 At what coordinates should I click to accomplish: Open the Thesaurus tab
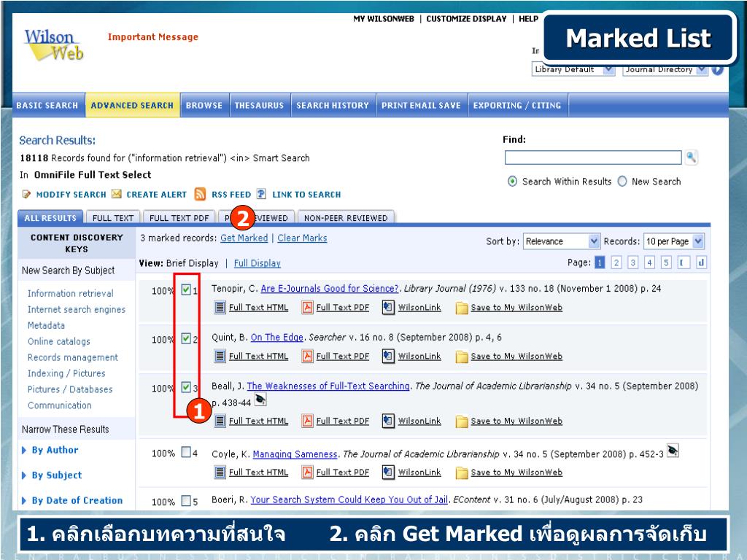(259, 105)
